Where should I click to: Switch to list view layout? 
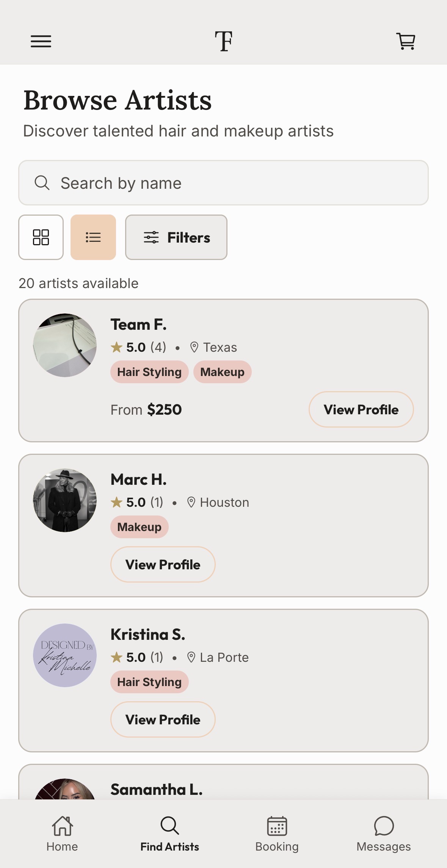point(93,237)
